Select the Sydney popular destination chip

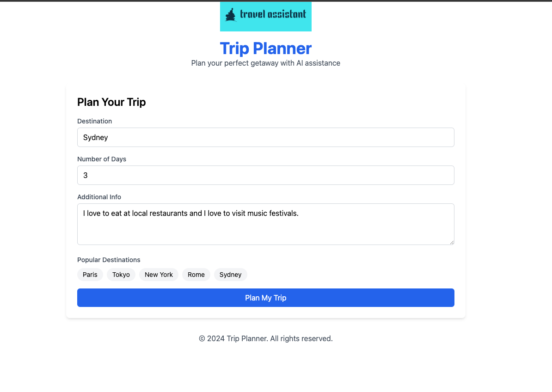[x=231, y=275]
